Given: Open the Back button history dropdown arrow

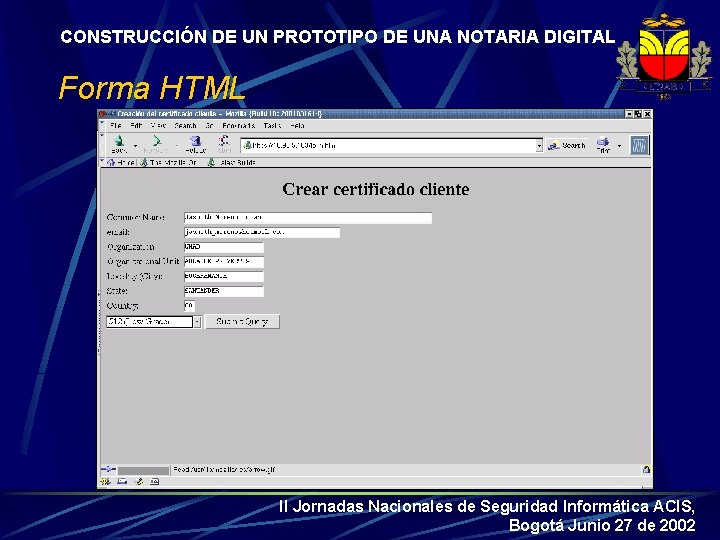Looking at the screenshot, I should tap(135, 146).
